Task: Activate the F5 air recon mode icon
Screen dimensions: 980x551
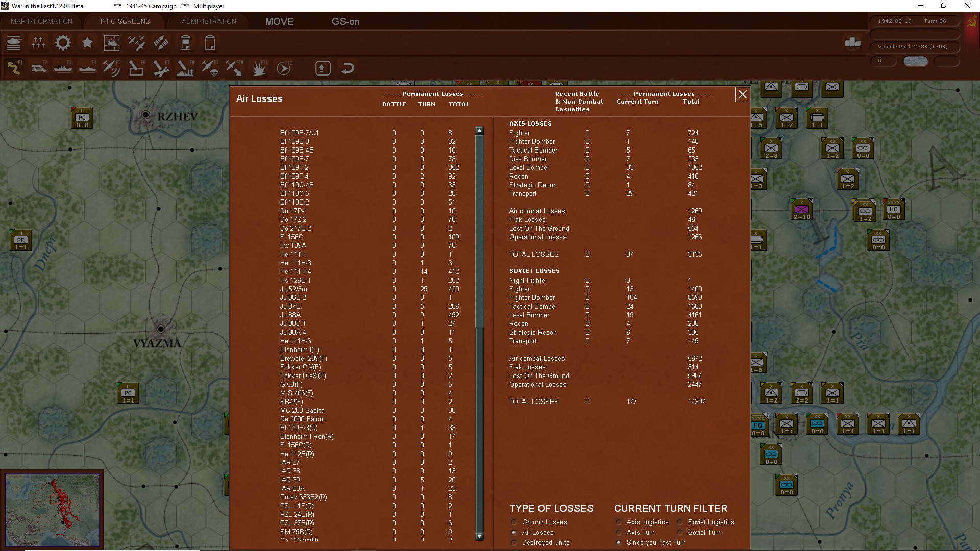Action: tap(112, 68)
